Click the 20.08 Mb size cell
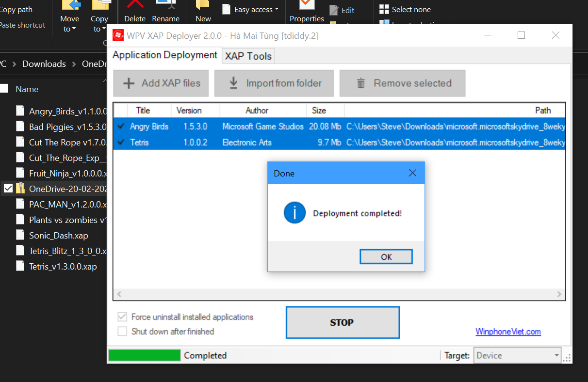588x382 pixels. coord(325,127)
